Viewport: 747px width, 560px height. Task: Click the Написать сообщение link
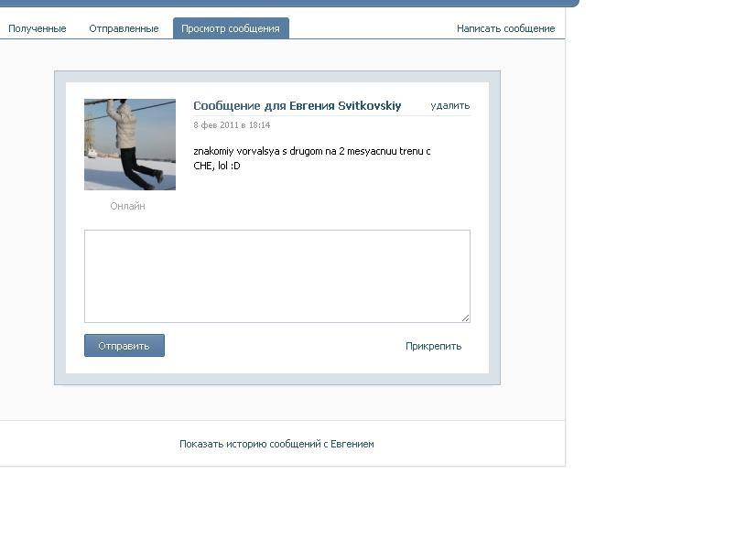point(506,28)
